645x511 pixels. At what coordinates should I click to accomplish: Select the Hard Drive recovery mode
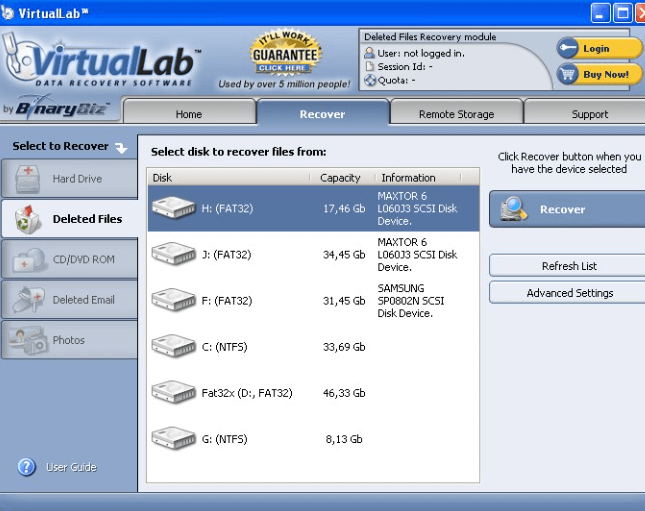[70, 179]
